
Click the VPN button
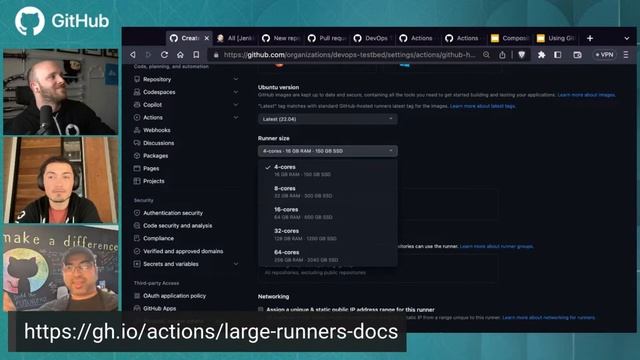point(604,55)
